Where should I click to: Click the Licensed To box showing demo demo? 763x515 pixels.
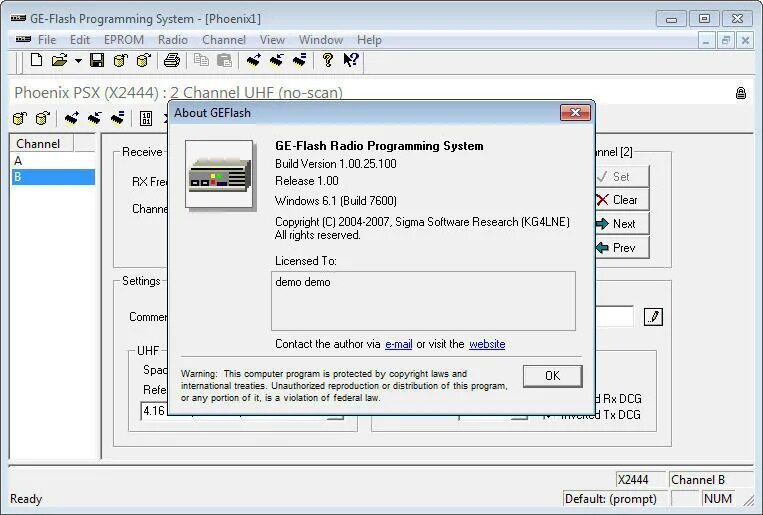(x=423, y=301)
